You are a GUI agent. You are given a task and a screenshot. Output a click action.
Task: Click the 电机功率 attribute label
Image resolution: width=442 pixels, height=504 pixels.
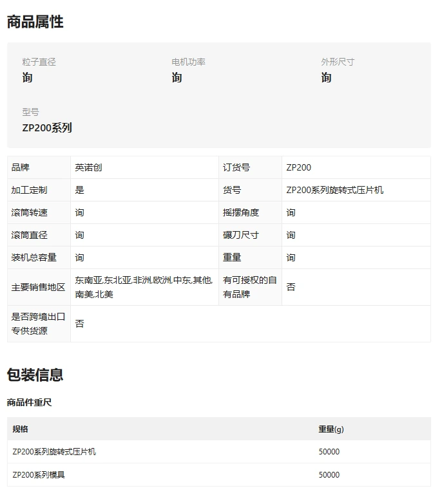(x=188, y=62)
